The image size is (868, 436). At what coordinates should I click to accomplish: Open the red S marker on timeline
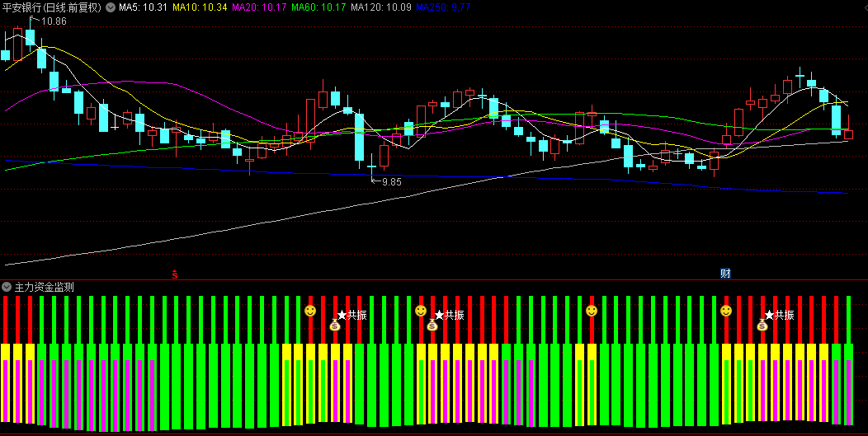point(174,274)
